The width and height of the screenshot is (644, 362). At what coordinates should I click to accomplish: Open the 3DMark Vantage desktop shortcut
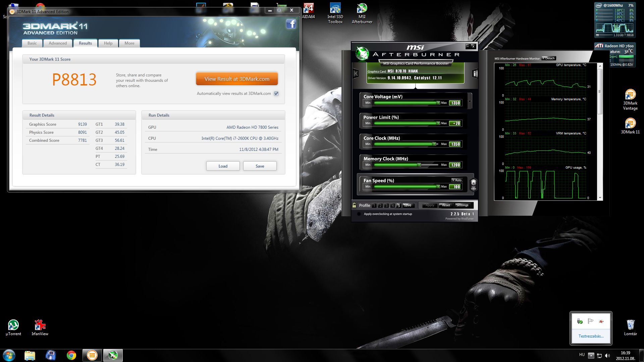click(x=630, y=100)
